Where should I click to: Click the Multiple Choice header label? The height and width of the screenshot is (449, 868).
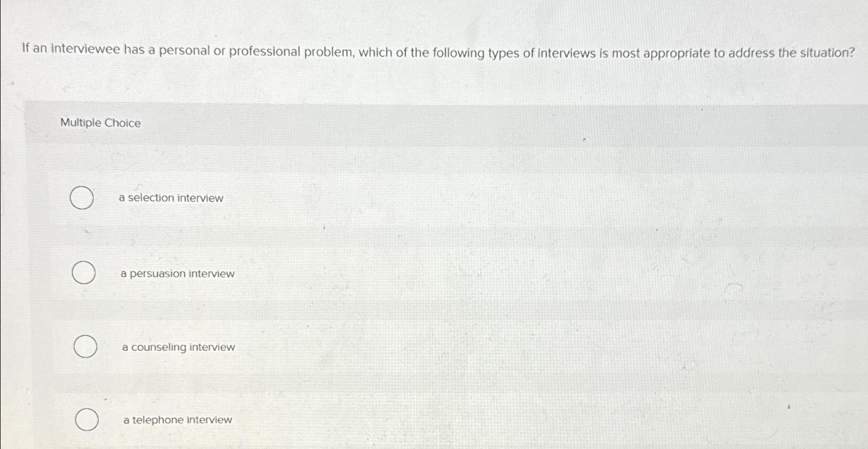tap(100, 123)
